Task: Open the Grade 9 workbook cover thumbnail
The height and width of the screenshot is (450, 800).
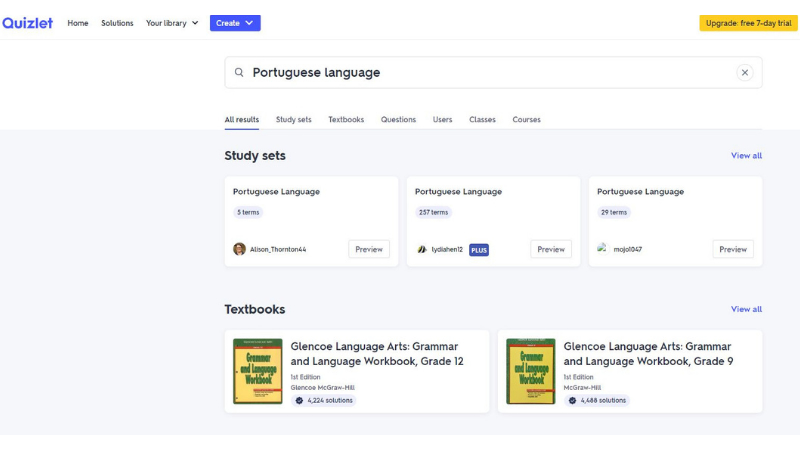Action: pos(531,371)
